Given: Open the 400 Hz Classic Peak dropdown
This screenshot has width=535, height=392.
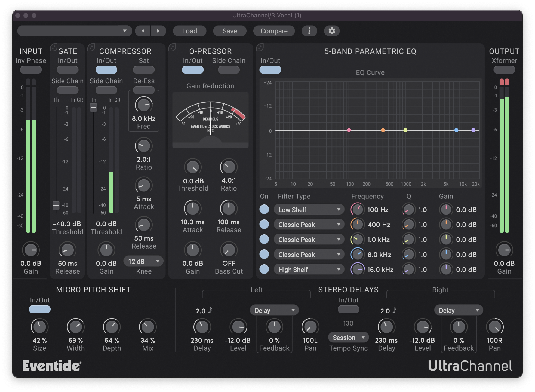Looking at the screenshot, I should coord(309,225).
